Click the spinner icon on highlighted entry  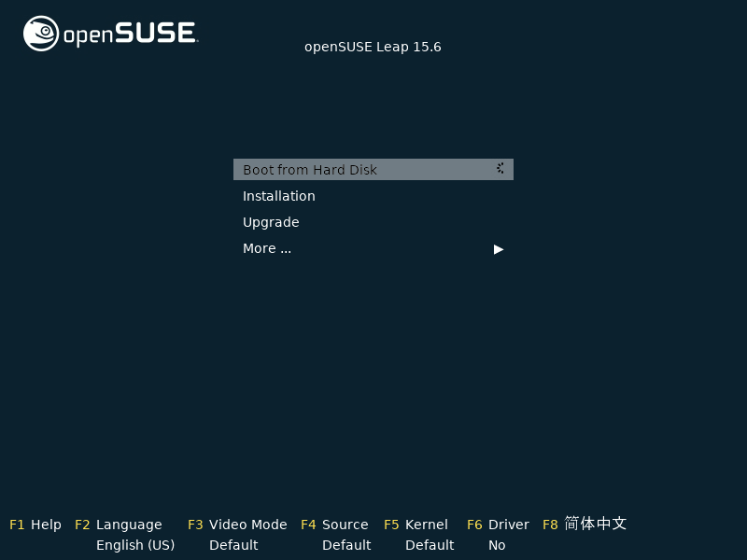click(x=500, y=168)
